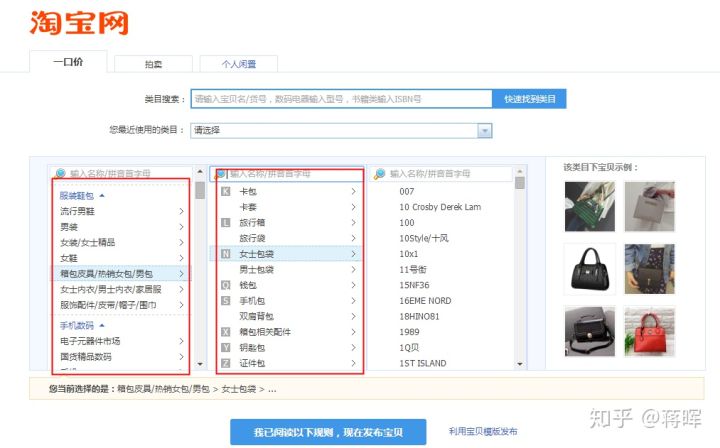Viewport: 720px width, 448px height.
Task: Open the floral skirt bag sample thumbnail
Action: pyautogui.click(x=649, y=269)
